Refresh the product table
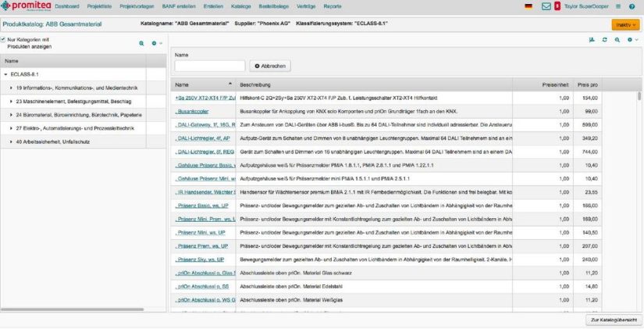Viewport: 644px width, 329px height. tap(604, 40)
